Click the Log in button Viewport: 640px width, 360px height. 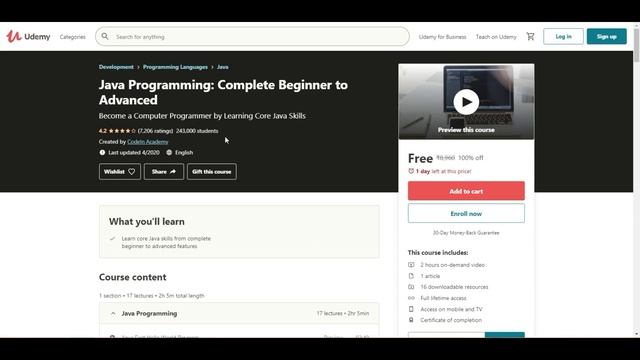pos(563,36)
